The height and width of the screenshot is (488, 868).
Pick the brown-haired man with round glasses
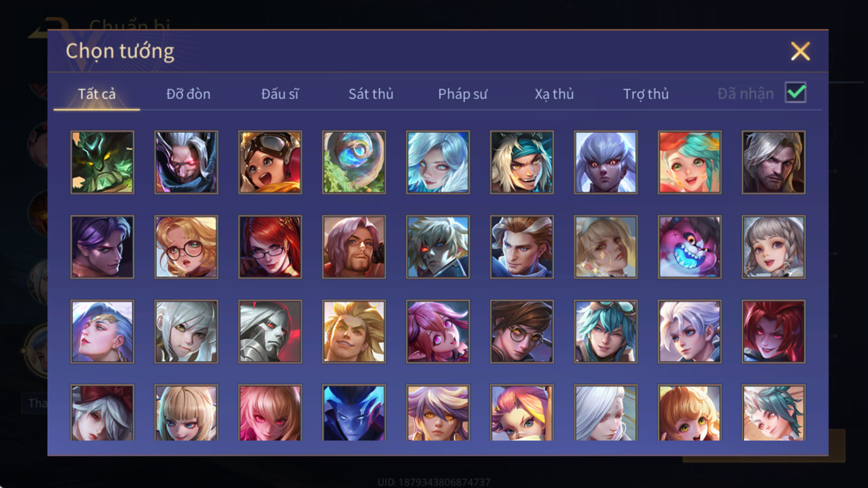coord(522,331)
